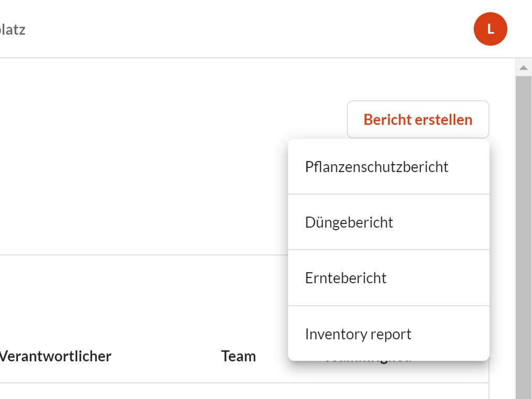This screenshot has height=399, width=532.
Task: Click the 'platz' title in the header
Action: 13,29
